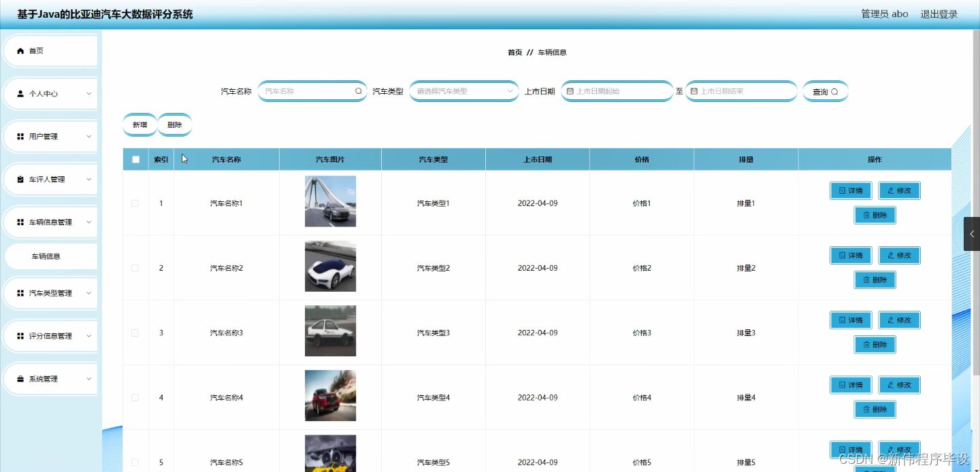Click the briefcase icon beside 系统管理
Viewport: 980px width, 472px height.
click(20, 379)
